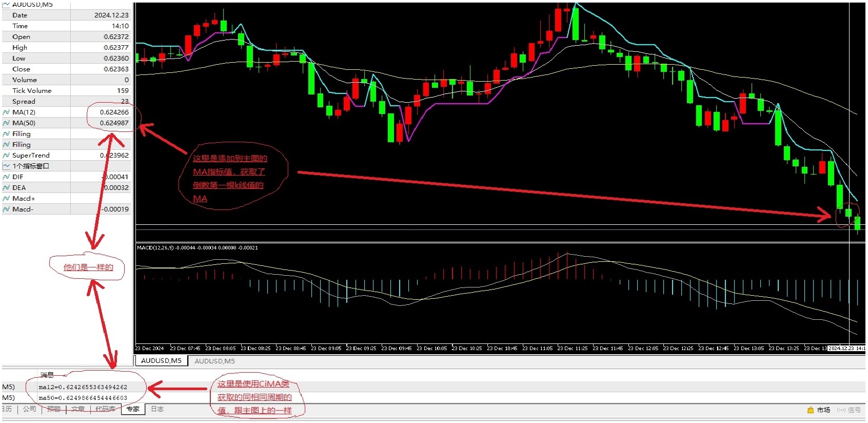The width and height of the screenshot is (868, 423).
Task: Select the Volume row label
Action: [25, 80]
